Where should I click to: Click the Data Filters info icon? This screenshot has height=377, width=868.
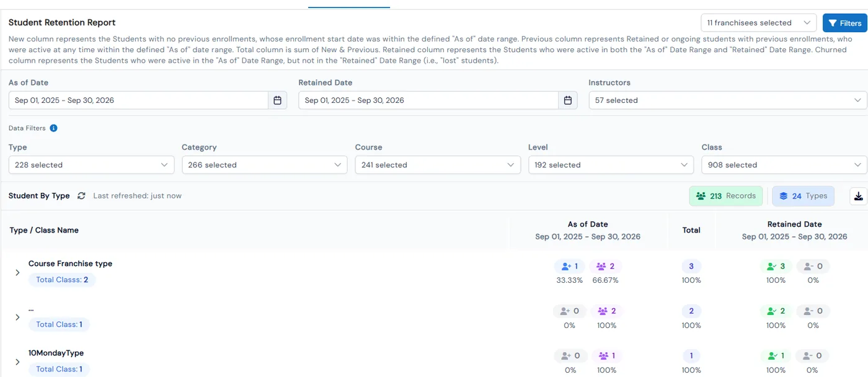click(x=53, y=128)
